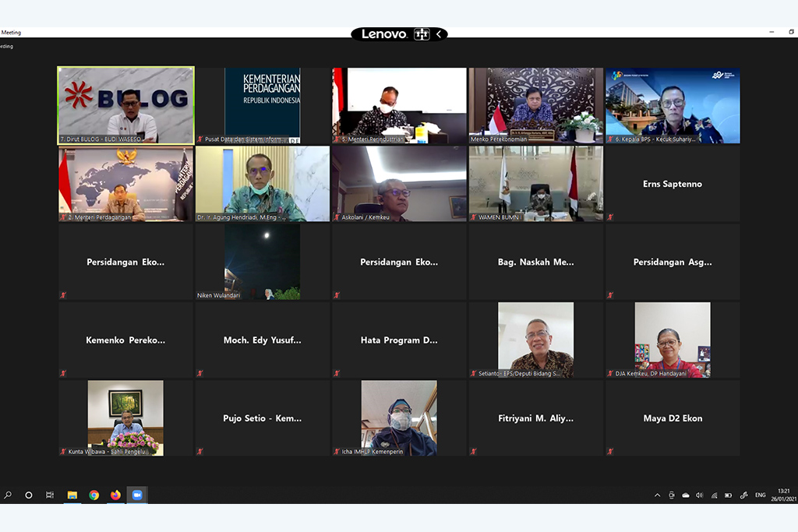
Task: Open Windows search from the taskbar
Action: [x=8, y=495]
